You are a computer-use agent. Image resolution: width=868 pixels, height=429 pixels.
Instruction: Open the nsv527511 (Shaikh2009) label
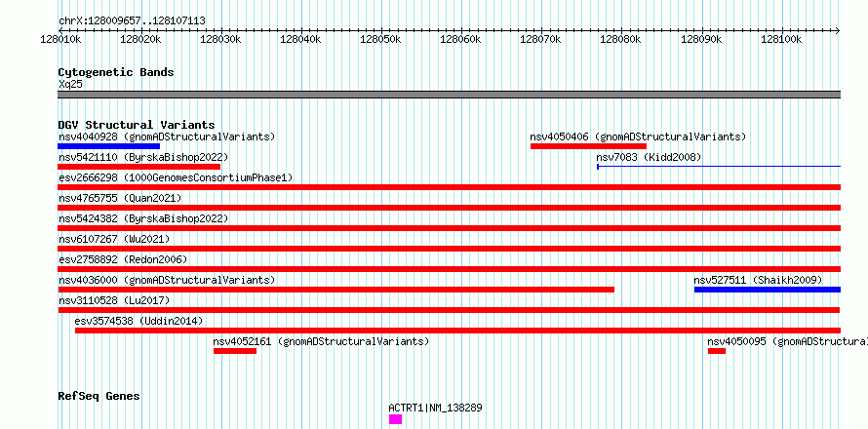pos(758,280)
